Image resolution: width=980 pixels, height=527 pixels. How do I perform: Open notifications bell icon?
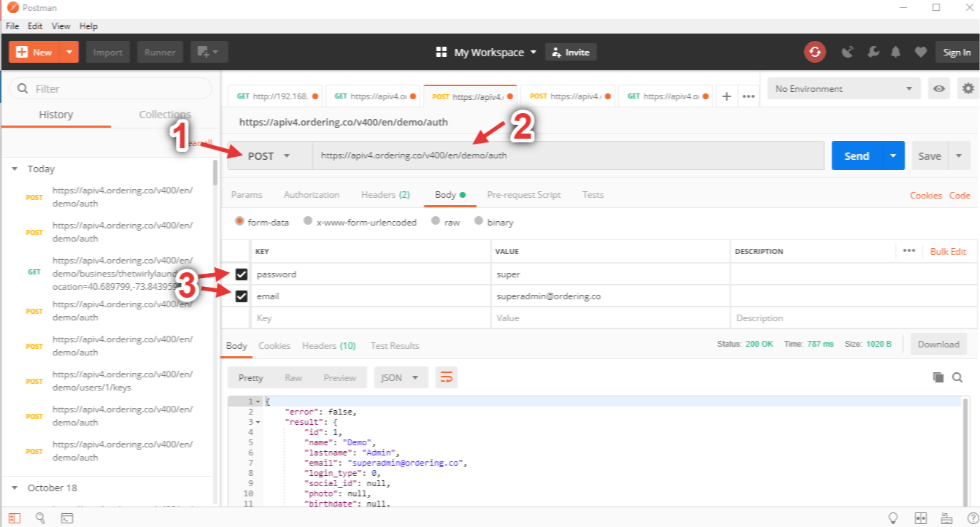[896, 52]
